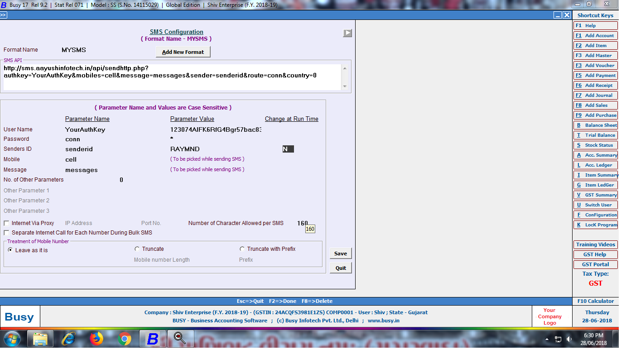Open Item Summary shortcut
The image size is (631, 364).
tap(595, 175)
